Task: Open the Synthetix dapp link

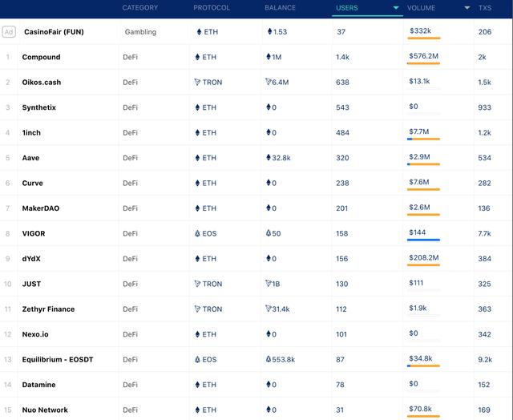Action: pos(38,107)
